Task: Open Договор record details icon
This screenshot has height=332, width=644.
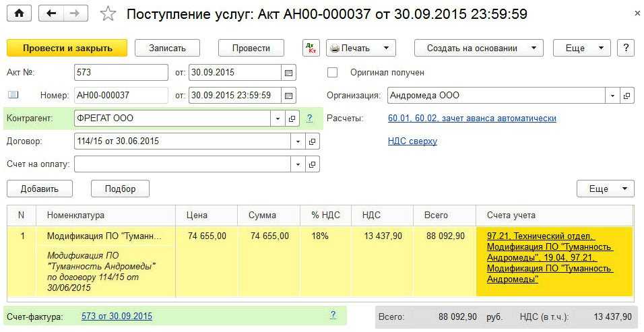Action: point(312,141)
